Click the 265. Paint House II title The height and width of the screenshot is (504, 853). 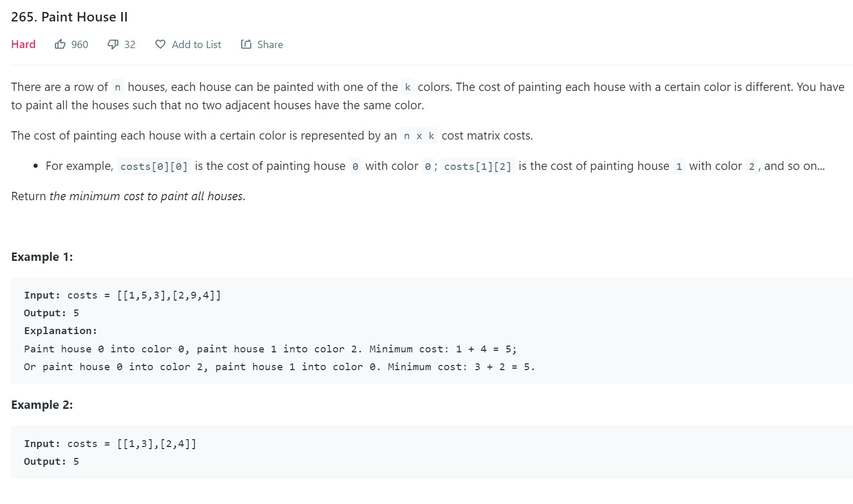69,17
